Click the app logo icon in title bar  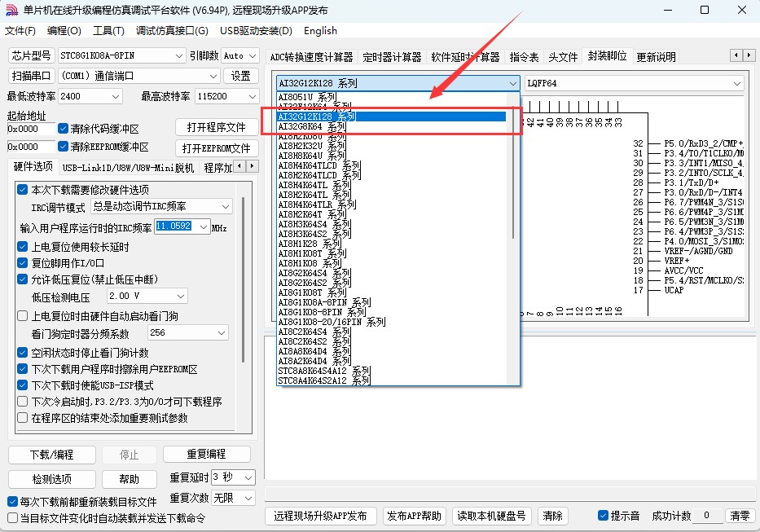[x=11, y=11]
